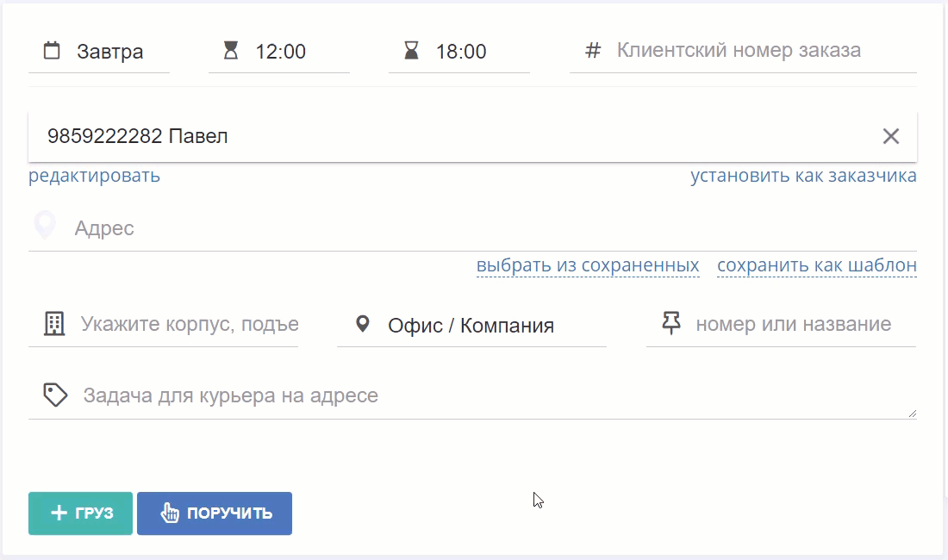Click сохранить как шаблон link
Image resolution: width=948 pixels, height=560 pixels.
click(x=817, y=265)
